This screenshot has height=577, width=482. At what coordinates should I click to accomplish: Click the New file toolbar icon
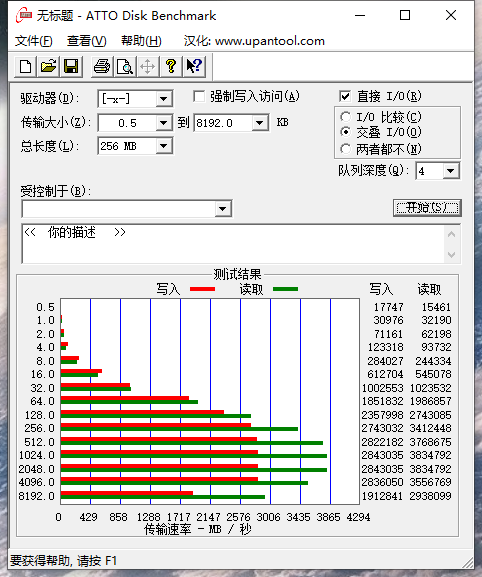coord(25,67)
